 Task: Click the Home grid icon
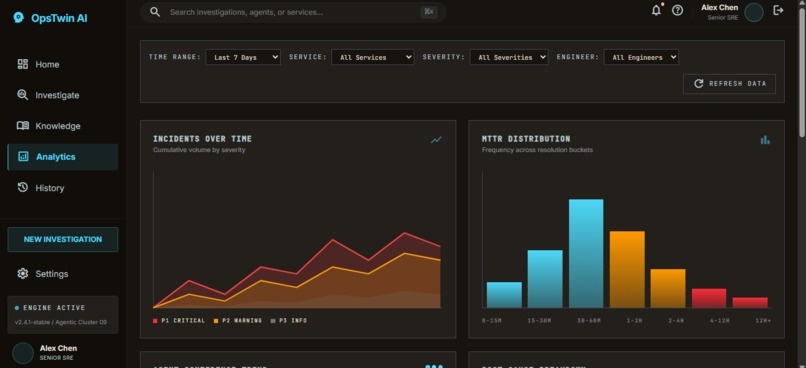(x=23, y=64)
